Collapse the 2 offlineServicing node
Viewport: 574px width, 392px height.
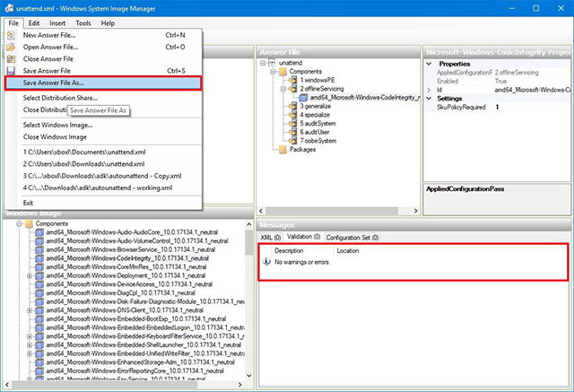pos(283,89)
